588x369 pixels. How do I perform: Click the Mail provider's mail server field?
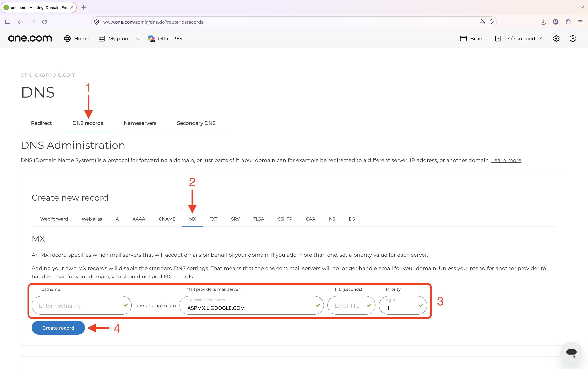click(251, 305)
